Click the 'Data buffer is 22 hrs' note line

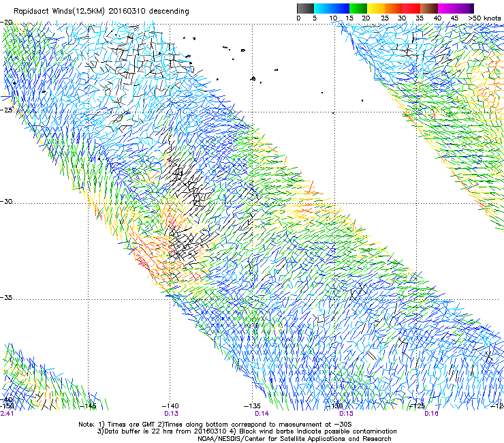247,431
